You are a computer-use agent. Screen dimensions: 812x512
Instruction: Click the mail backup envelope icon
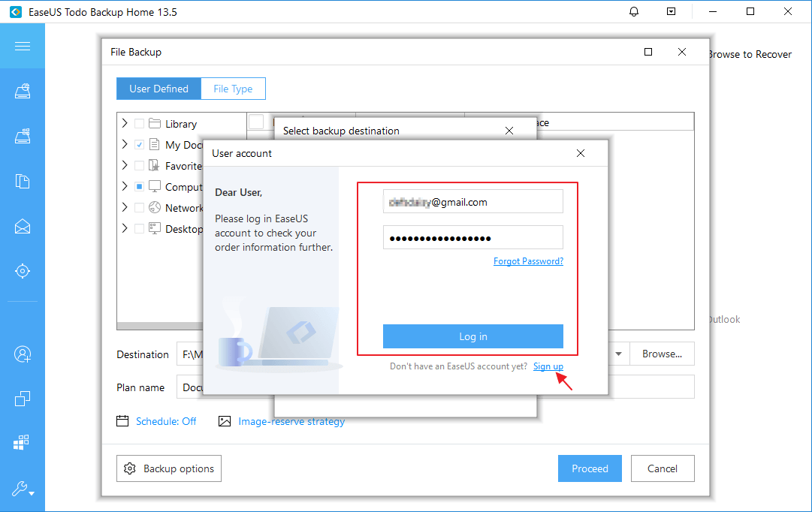click(23, 226)
